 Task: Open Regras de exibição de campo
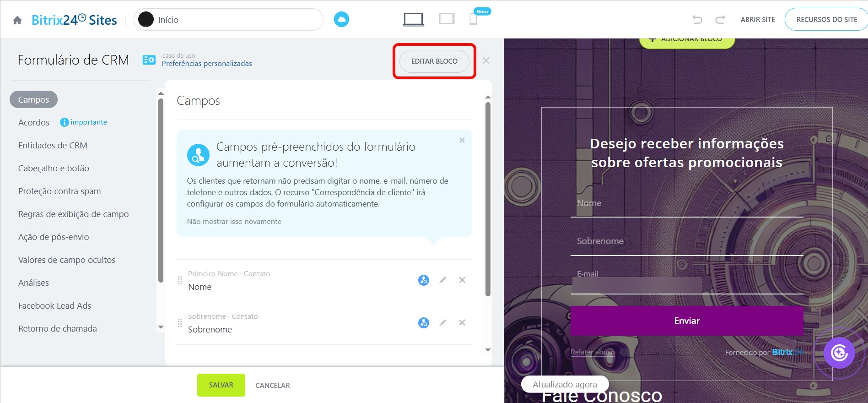73,214
